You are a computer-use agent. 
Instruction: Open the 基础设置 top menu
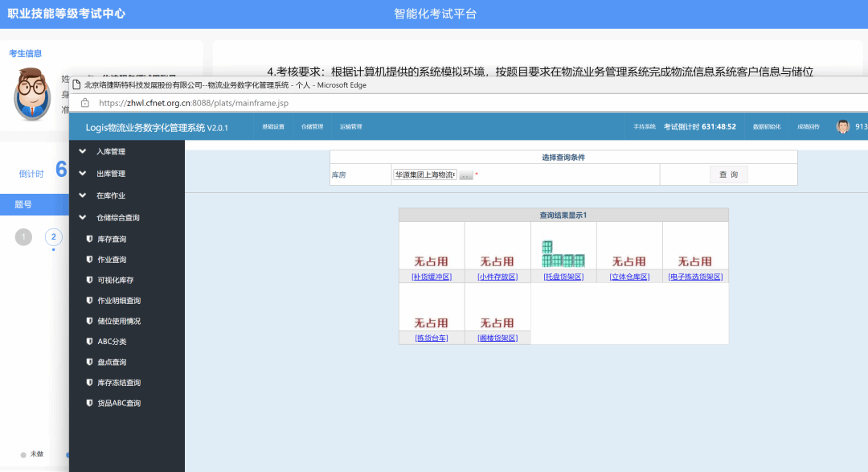[x=273, y=127]
